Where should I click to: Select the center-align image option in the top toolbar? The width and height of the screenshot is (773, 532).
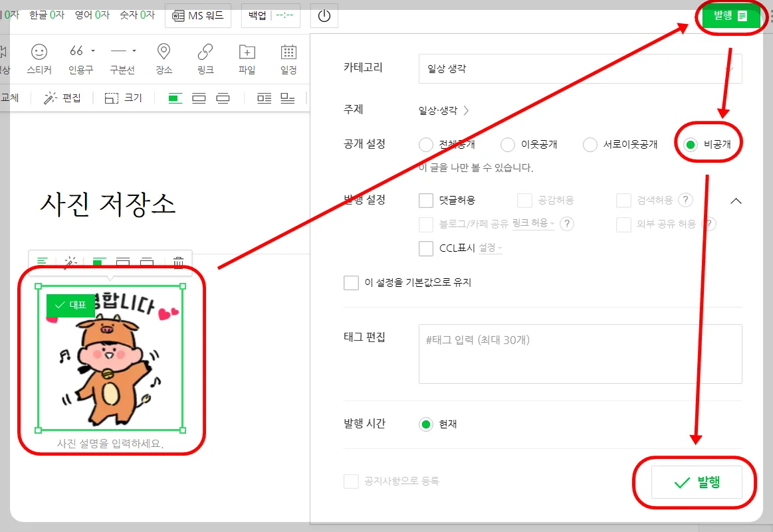pos(199,98)
